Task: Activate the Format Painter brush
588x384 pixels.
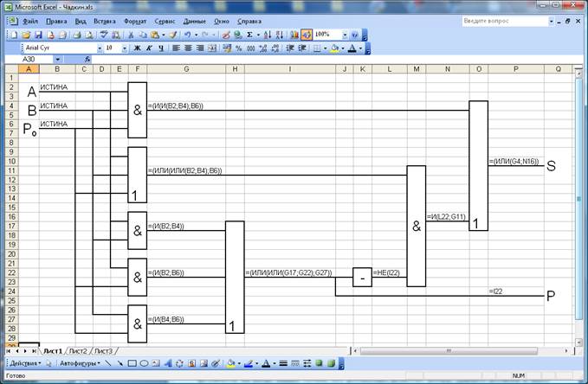Action: point(173,35)
